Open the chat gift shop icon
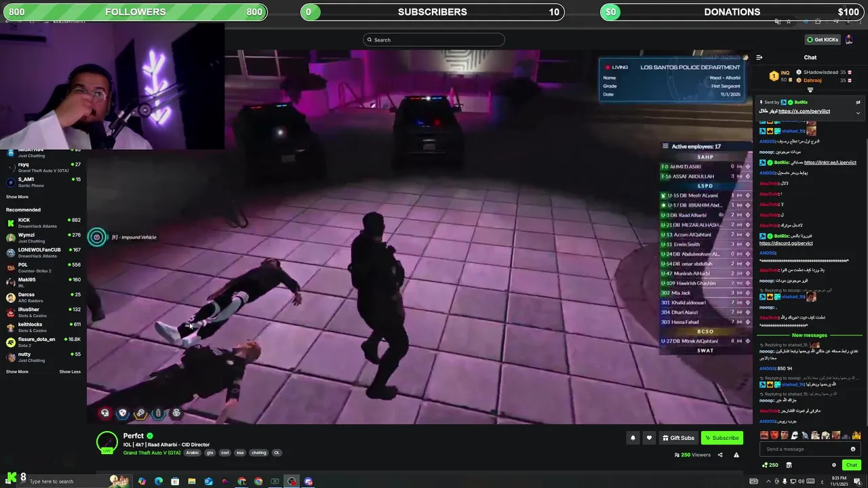Image resolution: width=868 pixels, height=488 pixels. click(789, 465)
